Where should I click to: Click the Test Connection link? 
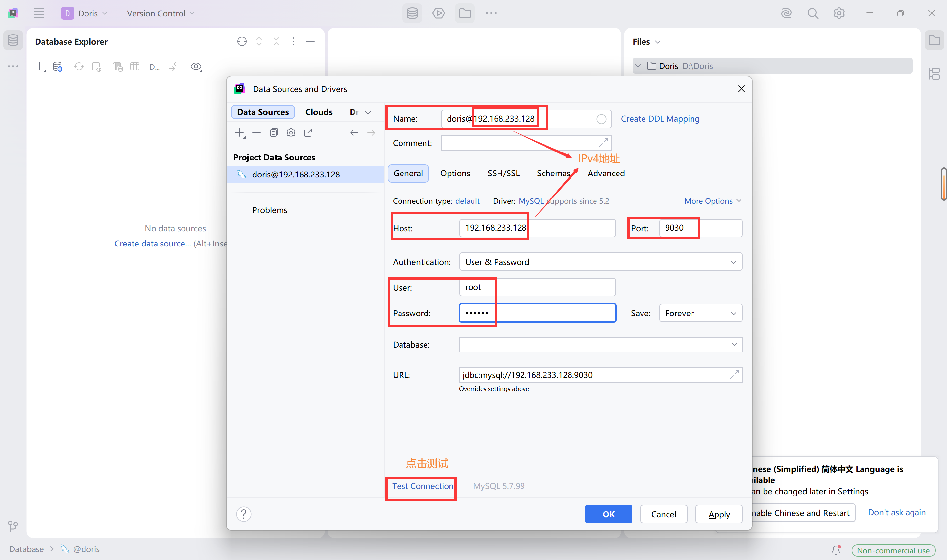click(422, 486)
